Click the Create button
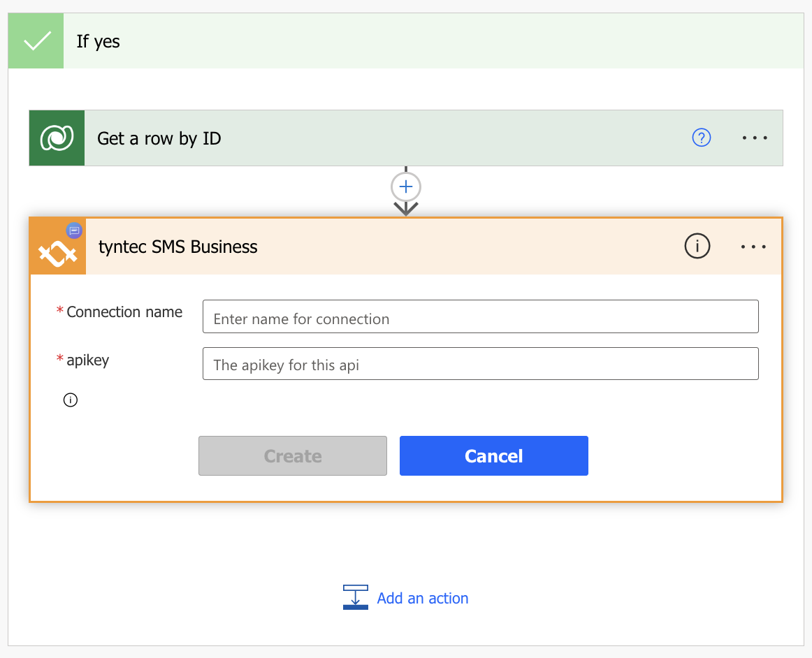Image resolution: width=812 pixels, height=658 pixels. coord(293,455)
